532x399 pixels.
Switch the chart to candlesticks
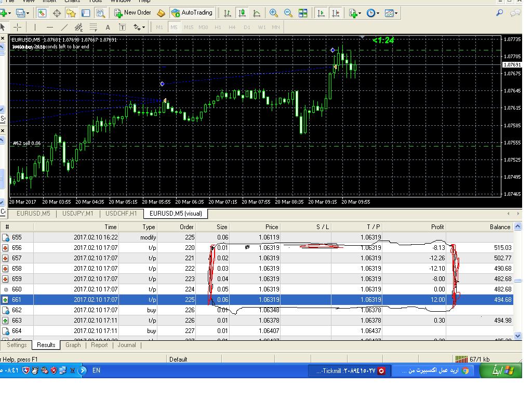coord(242,13)
